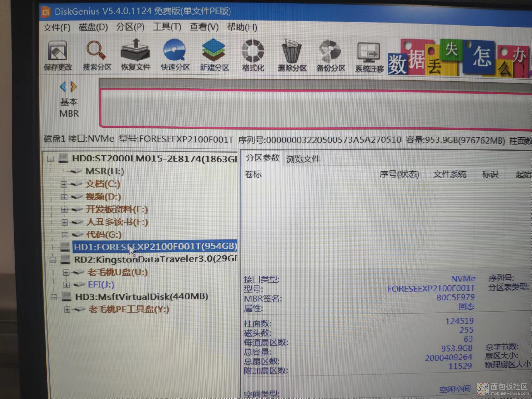Click HD0 disk drive icon in tree
The height and width of the screenshot is (399, 532).
tap(63, 158)
